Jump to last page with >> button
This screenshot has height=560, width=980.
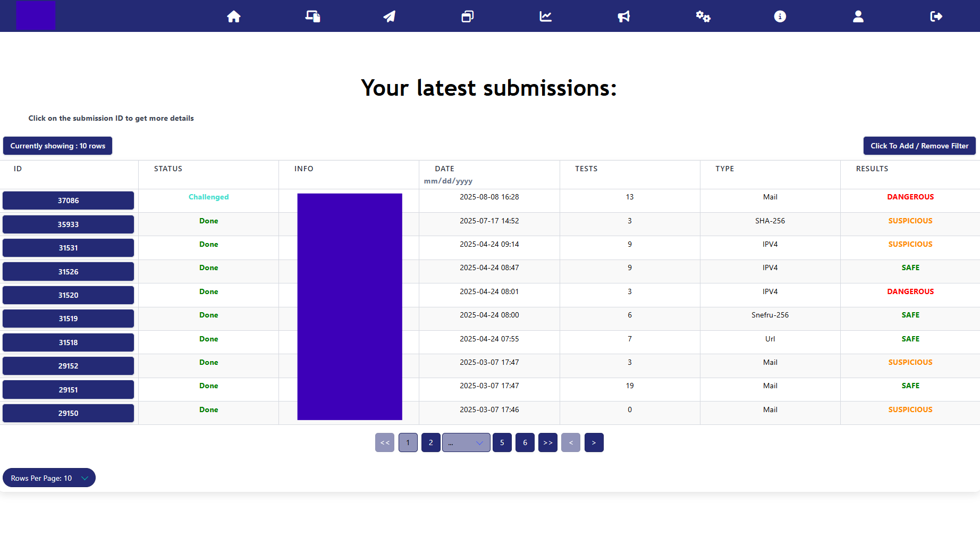548,442
